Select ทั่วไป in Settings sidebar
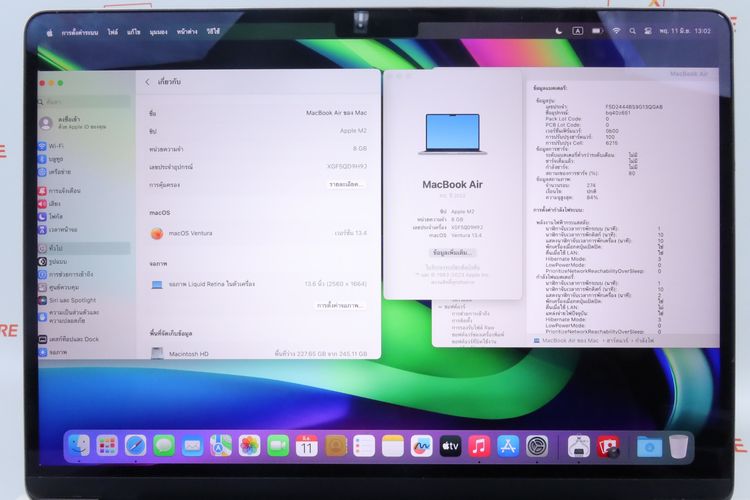 pos(84,248)
